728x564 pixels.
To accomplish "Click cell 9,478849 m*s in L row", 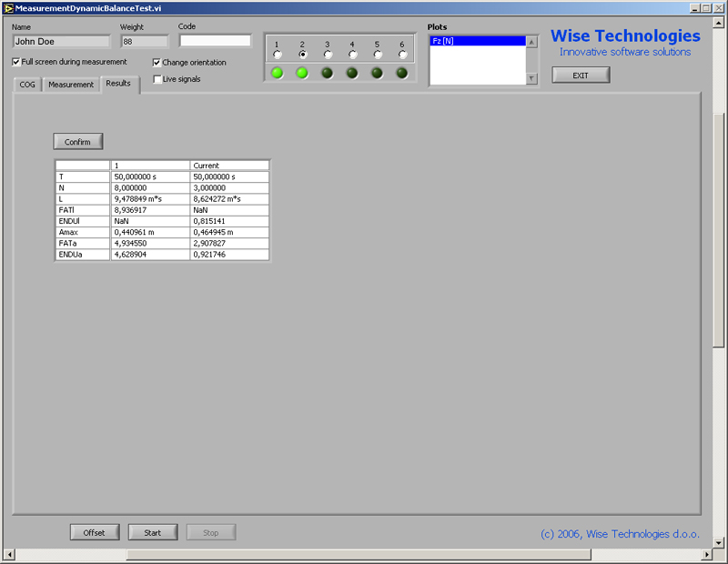I will coord(150,199).
